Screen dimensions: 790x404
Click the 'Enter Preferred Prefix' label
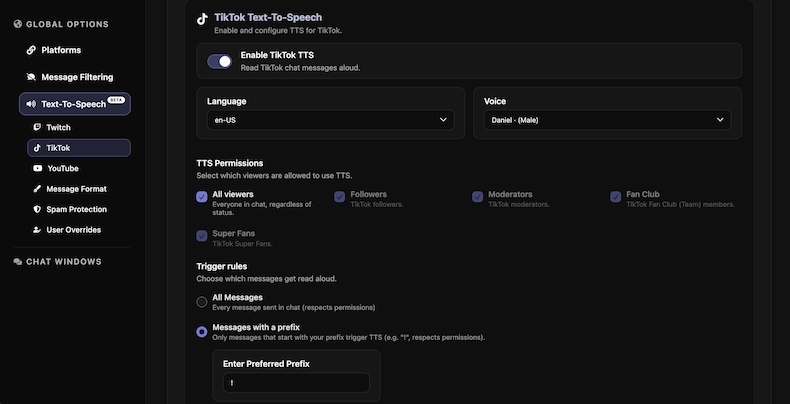click(x=266, y=364)
